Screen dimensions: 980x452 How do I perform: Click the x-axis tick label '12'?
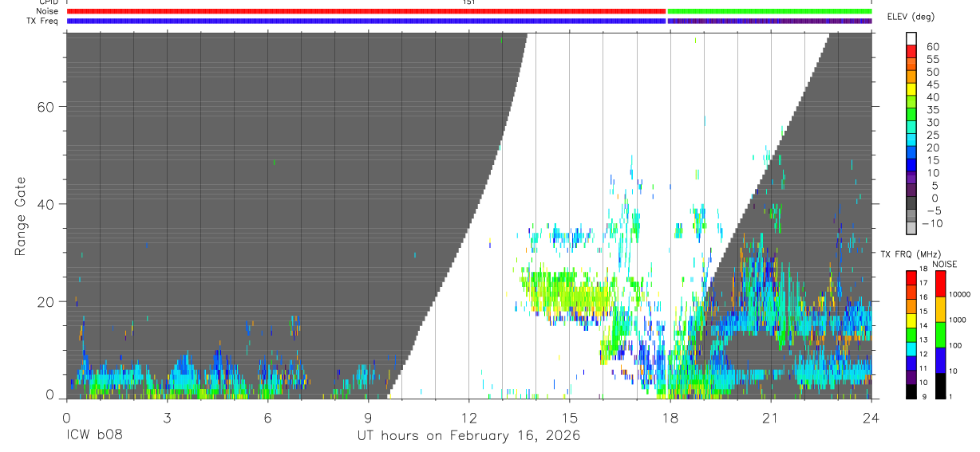coord(468,418)
